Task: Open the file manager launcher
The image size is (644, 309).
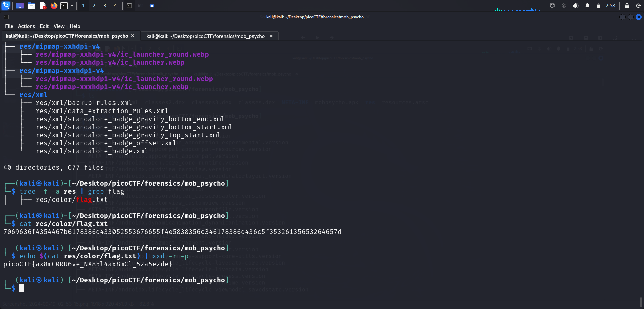Action: point(31,6)
